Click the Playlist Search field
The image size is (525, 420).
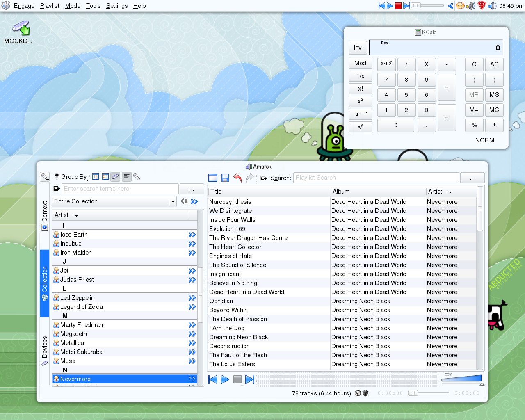[x=376, y=178]
